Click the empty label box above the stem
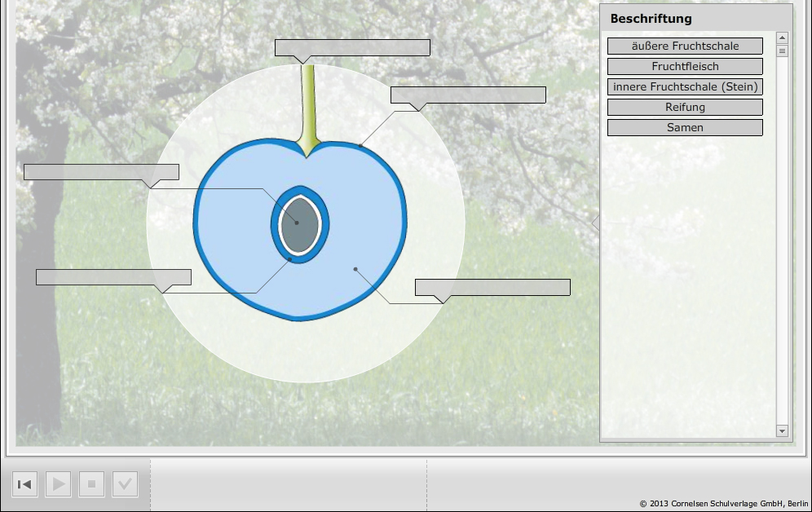812x512 pixels. 352,48
